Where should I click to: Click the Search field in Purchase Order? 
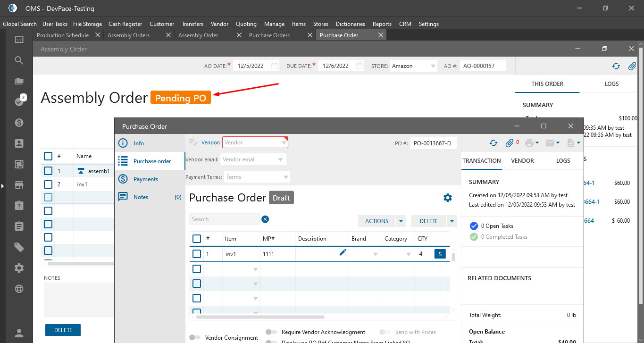(x=224, y=219)
